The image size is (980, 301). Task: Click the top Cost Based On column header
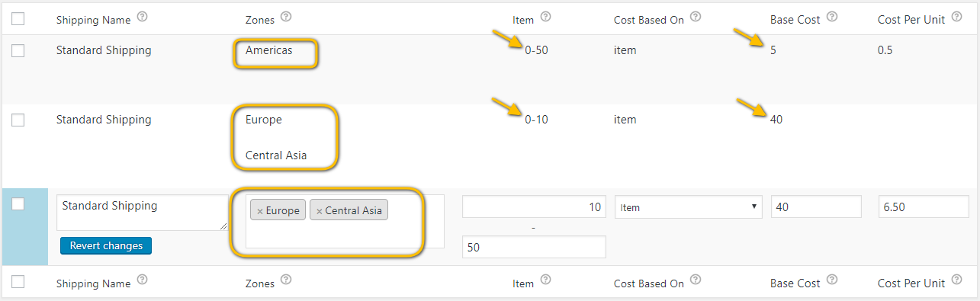649,20
